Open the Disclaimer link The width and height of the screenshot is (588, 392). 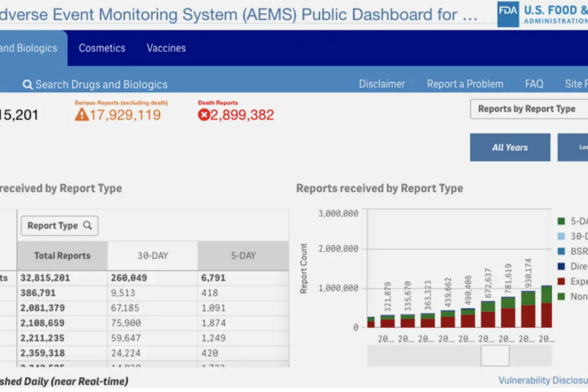(x=382, y=84)
